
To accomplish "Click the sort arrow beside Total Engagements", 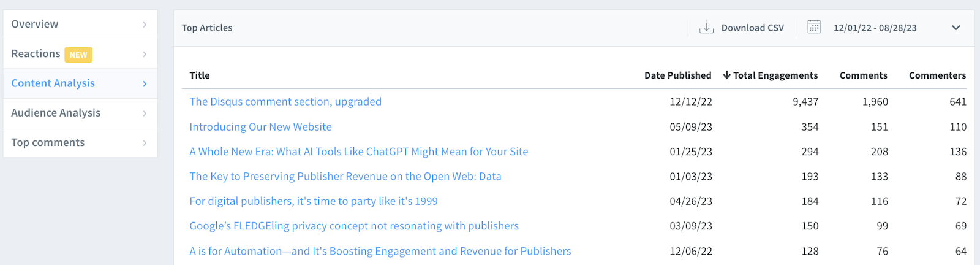I will click(726, 75).
